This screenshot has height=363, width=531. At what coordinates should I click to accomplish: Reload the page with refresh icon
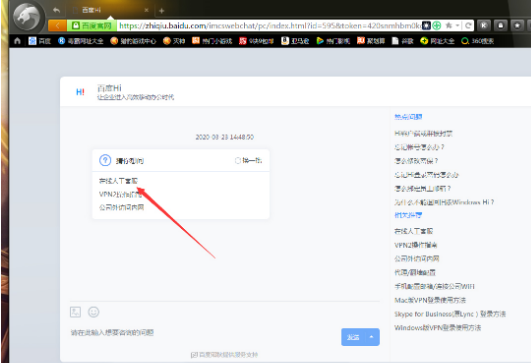click(x=468, y=25)
